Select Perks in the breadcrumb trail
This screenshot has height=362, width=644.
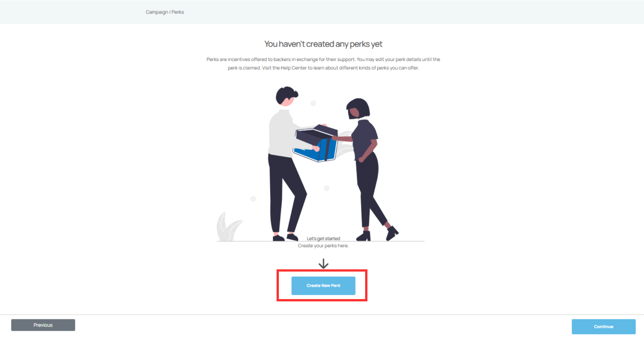click(x=178, y=12)
